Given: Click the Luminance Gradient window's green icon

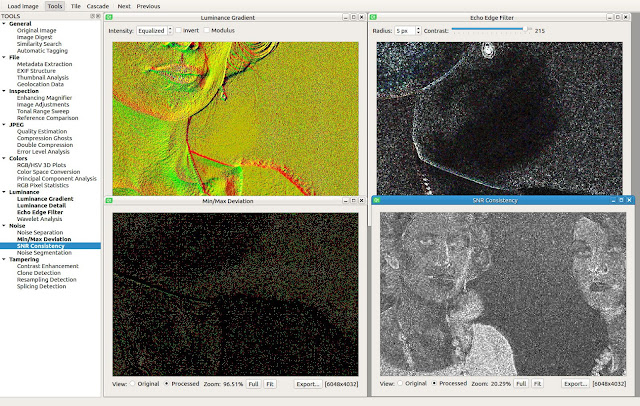Looking at the screenshot, I should point(109,17).
